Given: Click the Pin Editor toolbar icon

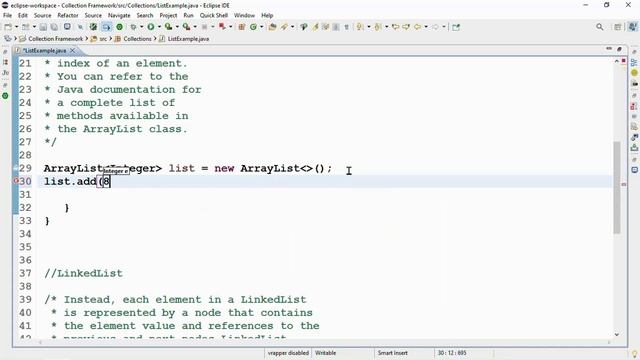Looking at the screenshot, I should pos(456,27).
